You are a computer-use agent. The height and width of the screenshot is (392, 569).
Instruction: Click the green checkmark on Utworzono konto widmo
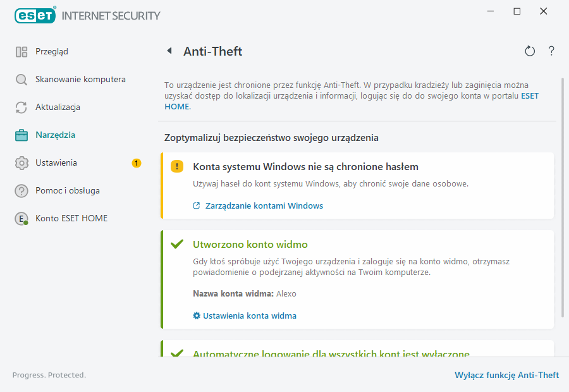pyautogui.click(x=178, y=243)
